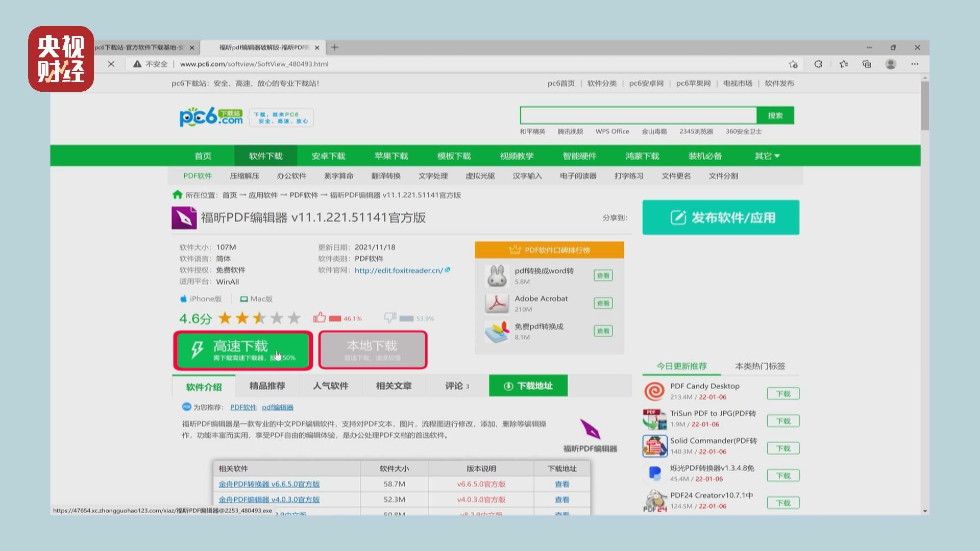Click the thumbs-up rating icon
This screenshot has width=980, height=551.
coord(320,317)
